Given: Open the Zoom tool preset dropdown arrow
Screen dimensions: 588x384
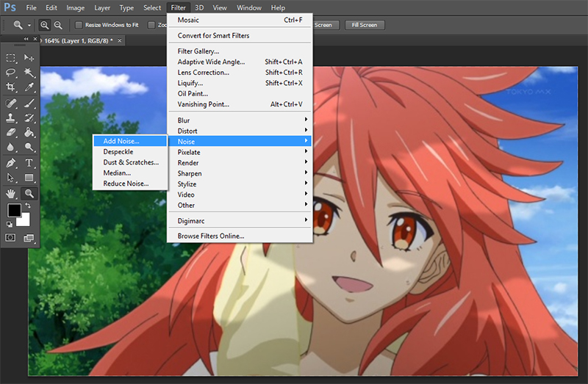Looking at the screenshot, I should (29, 25).
